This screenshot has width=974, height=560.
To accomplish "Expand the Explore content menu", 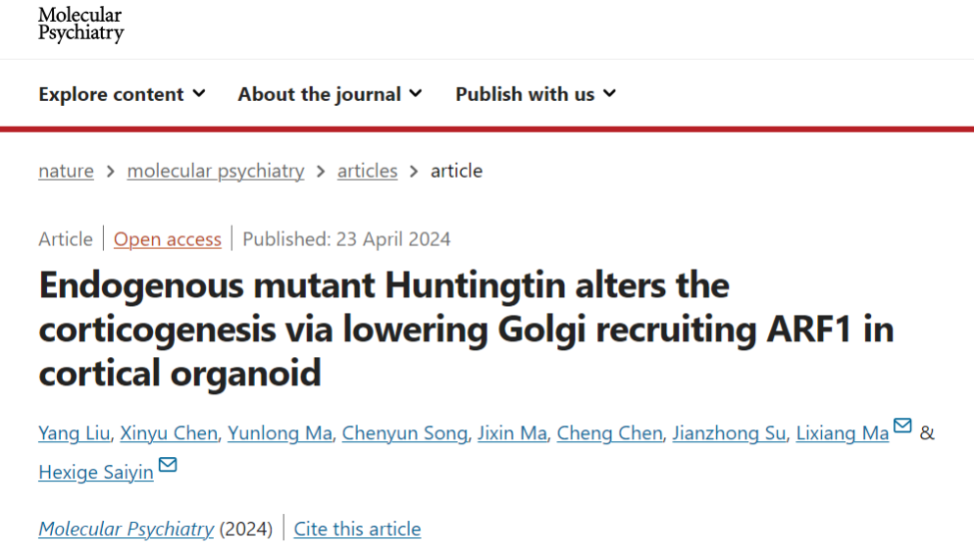I will pyautogui.click(x=122, y=94).
